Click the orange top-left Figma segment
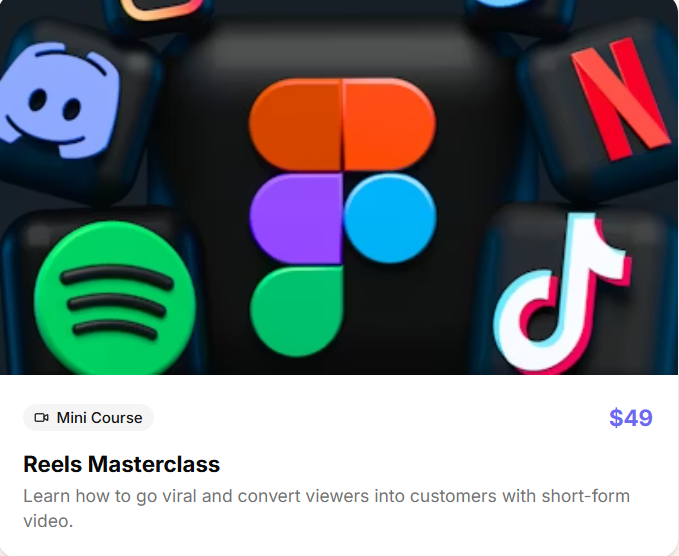Screen dimensions: 679x556 click(295, 124)
